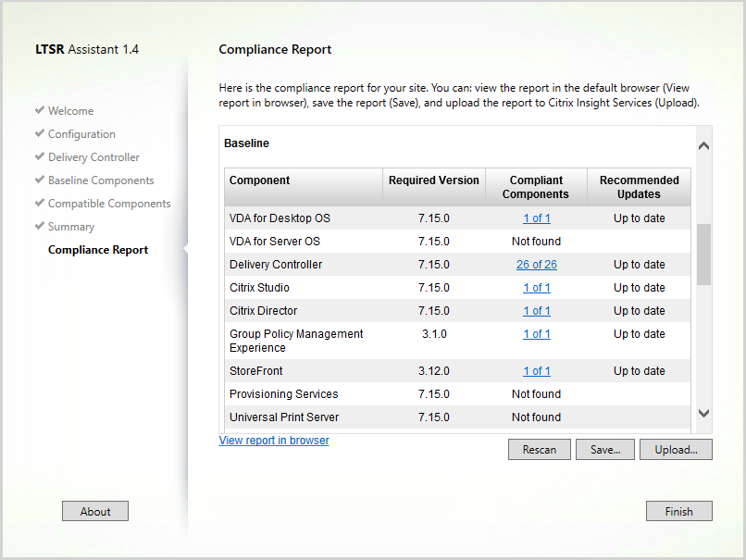Screen dimensions: 746x560
Task: Click the Configuration step checkmark icon
Action: coord(40,133)
